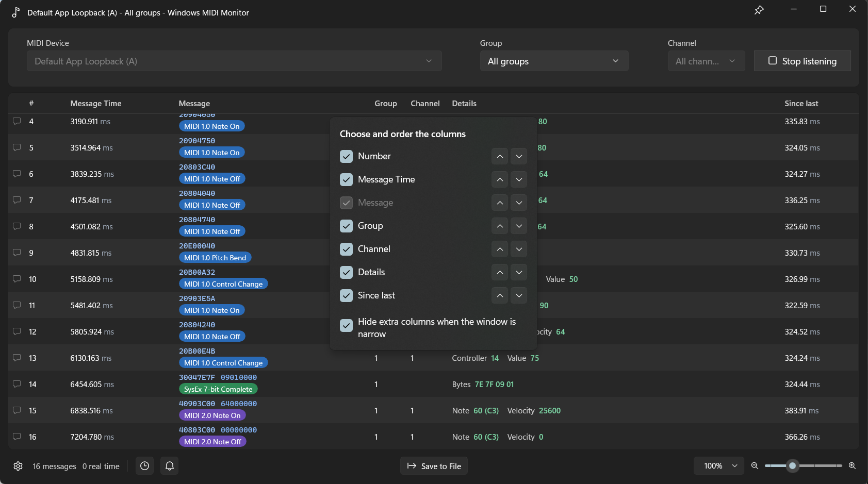The image size is (868, 484).
Task: Move Number column up
Action: tap(500, 156)
